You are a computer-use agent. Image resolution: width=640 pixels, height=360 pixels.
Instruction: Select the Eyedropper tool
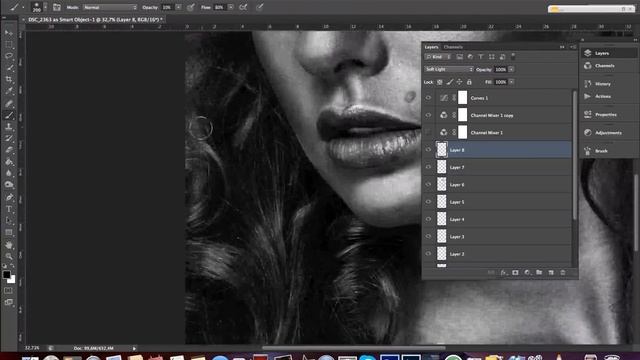click(9, 91)
